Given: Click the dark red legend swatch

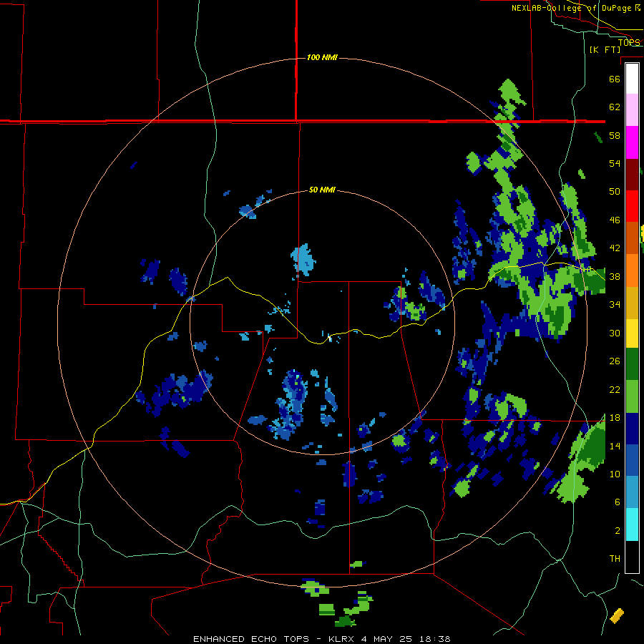Looking at the screenshot, I should [632, 175].
